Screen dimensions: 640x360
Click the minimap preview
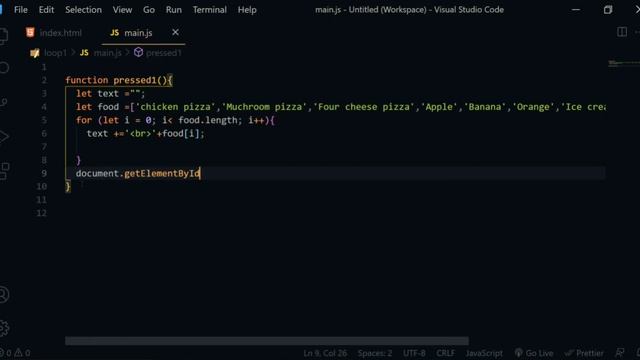[624, 64]
